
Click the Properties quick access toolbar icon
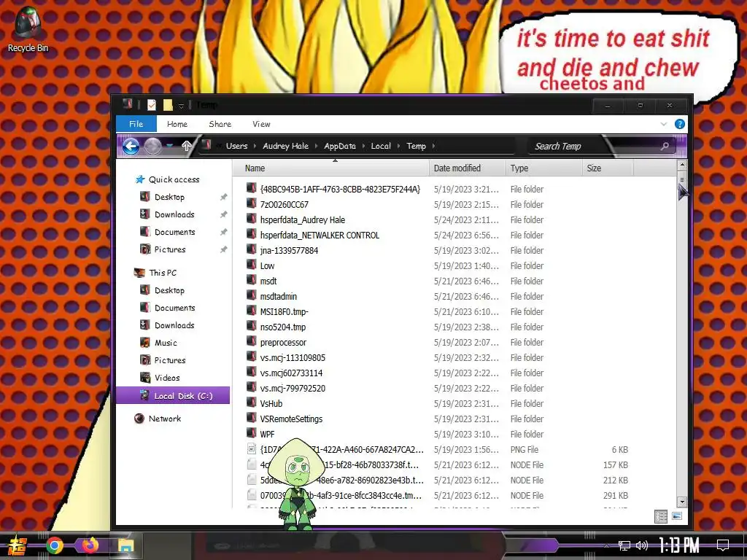tap(152, 104)
